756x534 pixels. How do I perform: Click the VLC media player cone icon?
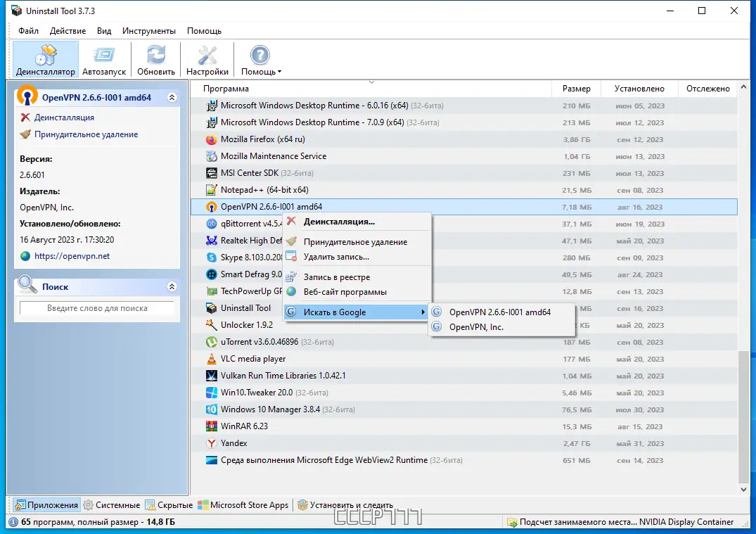211,359
